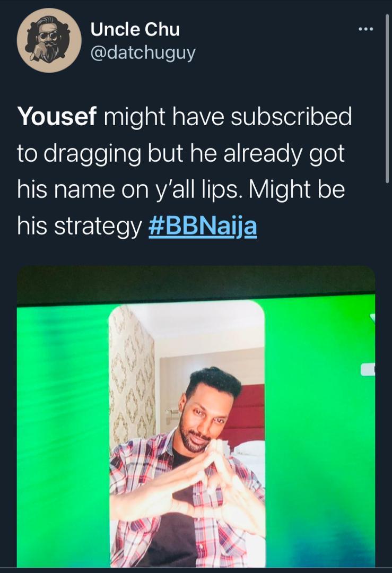Click the bold word Yousef in tweet
The image size is (392, 573).
57,117
